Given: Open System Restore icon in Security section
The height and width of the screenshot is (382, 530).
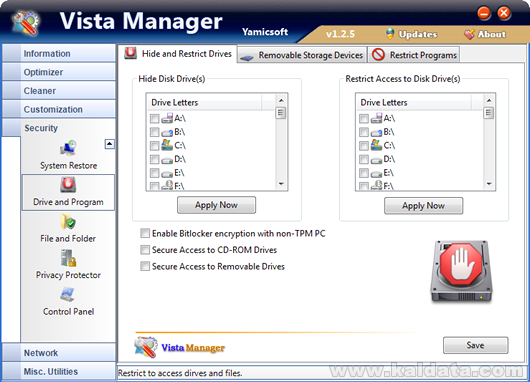Looking at the screenshot, I should 68,149.
